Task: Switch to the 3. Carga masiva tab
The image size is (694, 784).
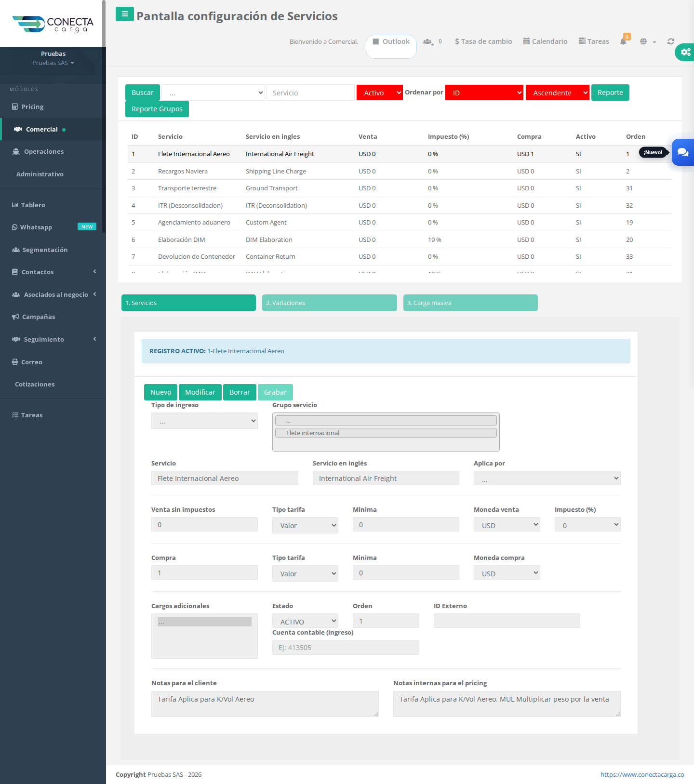Action: pyautogui.click(x=470, y=303)
